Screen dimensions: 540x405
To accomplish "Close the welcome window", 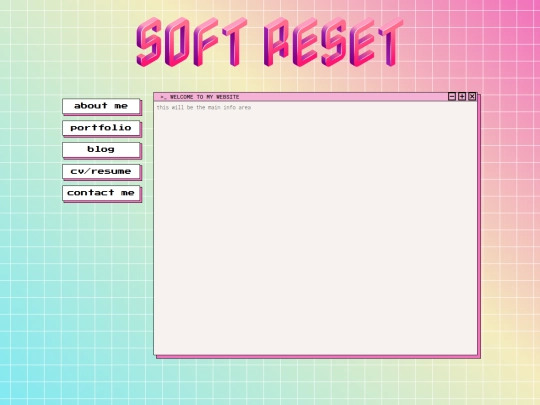I will pyautogui.click(x=472, y=97).
